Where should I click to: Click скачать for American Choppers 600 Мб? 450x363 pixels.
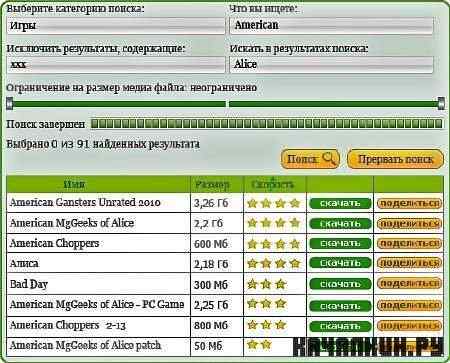[x=340, y=244]
